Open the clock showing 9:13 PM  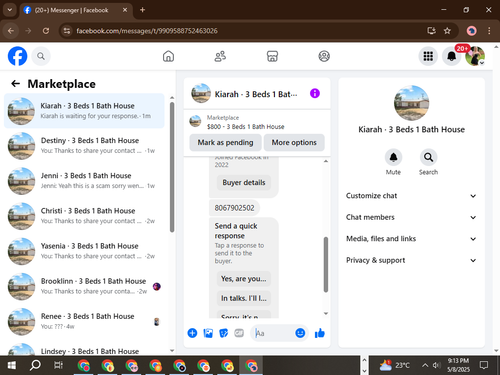point(458,365)
